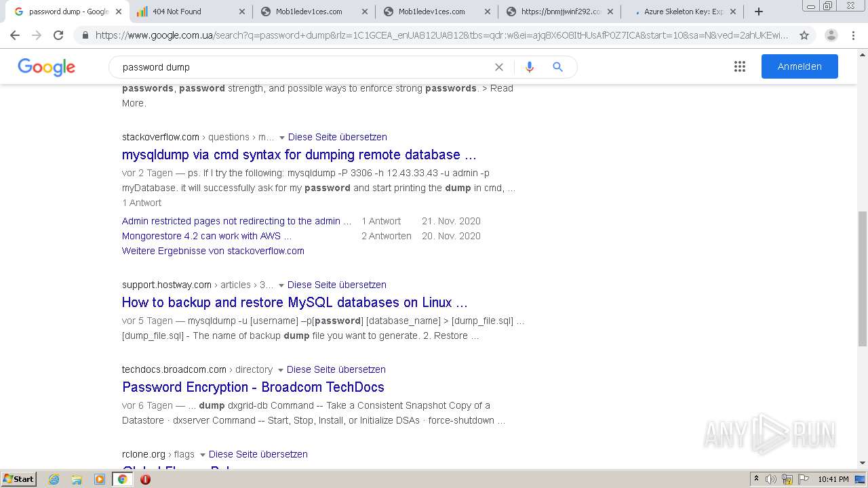Focus the Google search input field
868x488 pixels.
305,67
